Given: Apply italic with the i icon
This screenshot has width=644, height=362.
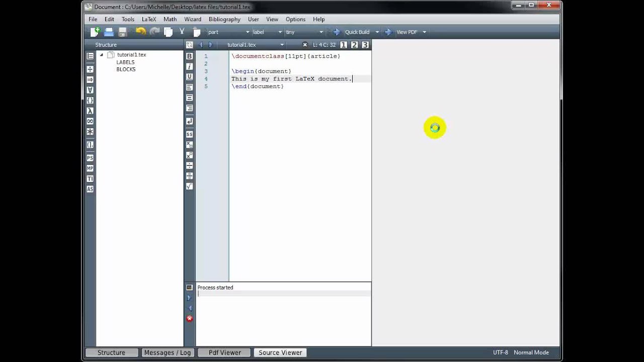Looking at the screenshot, I should pos(189,66).
